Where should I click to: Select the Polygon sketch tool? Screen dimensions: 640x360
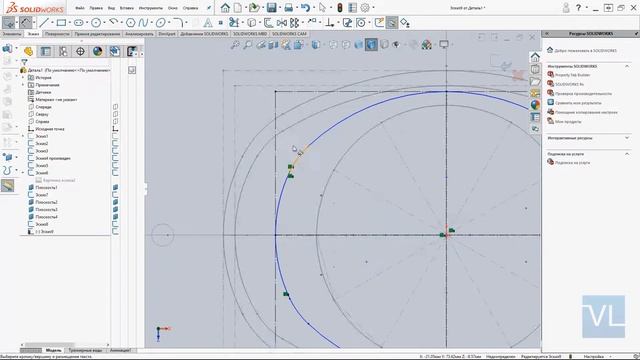tap(131, 23)
